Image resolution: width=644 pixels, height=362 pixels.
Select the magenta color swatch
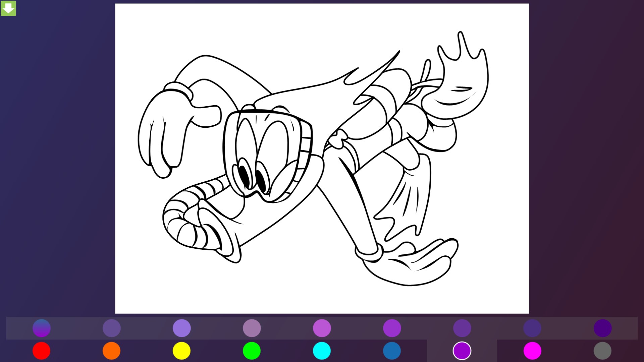click(x=532, y=351)
